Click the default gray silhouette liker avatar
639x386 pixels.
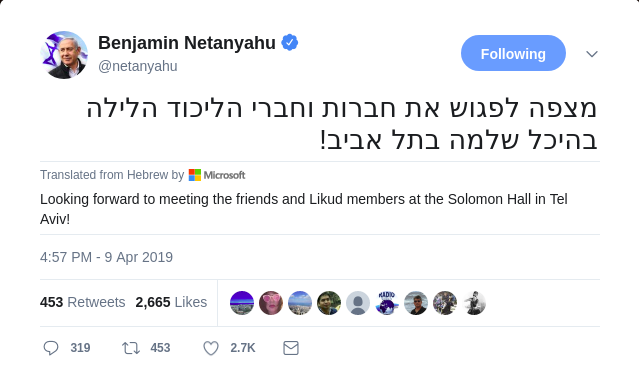[x=358, y=303]
